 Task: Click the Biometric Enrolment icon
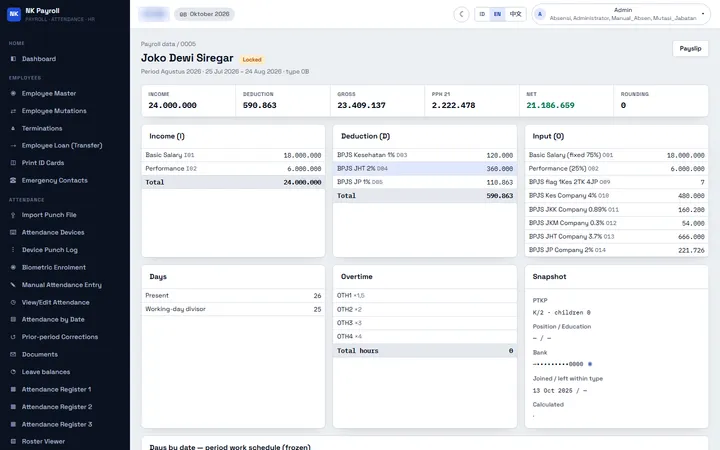tap(13, 267)
